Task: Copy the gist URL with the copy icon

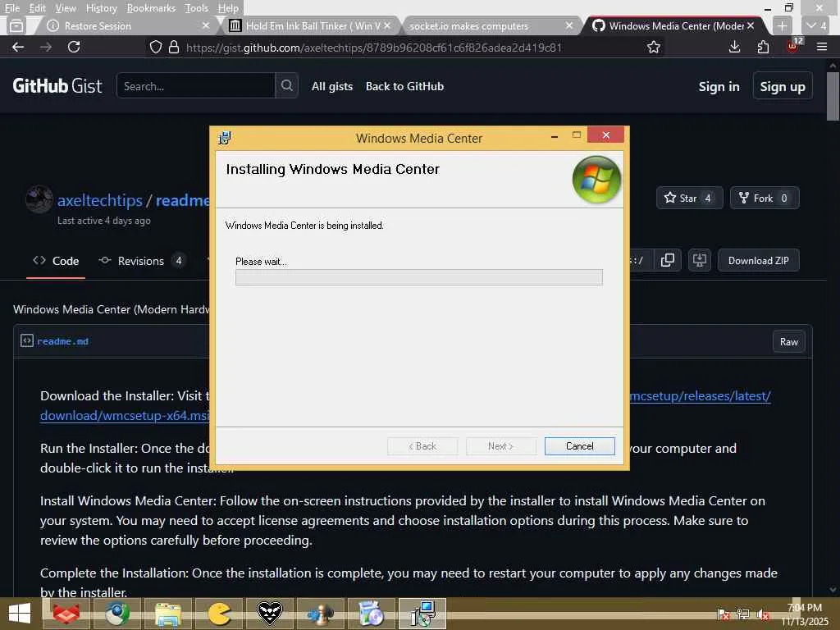Action: [668, 260]
